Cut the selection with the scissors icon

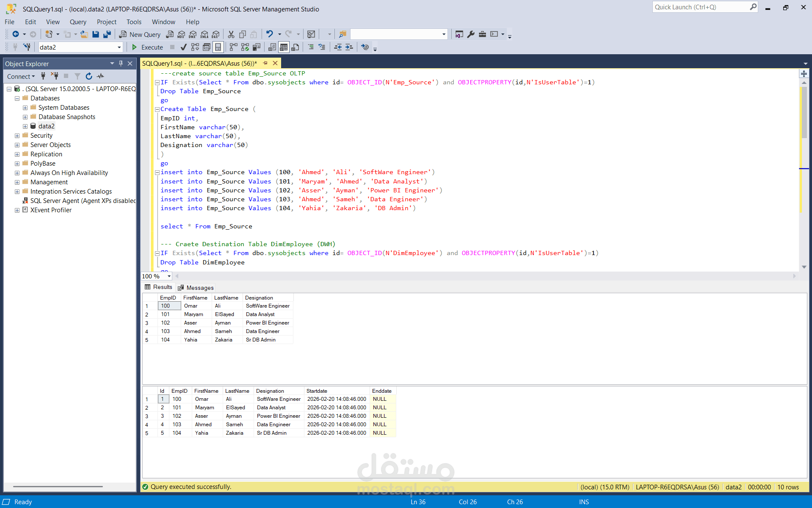[x=231, y=34]
